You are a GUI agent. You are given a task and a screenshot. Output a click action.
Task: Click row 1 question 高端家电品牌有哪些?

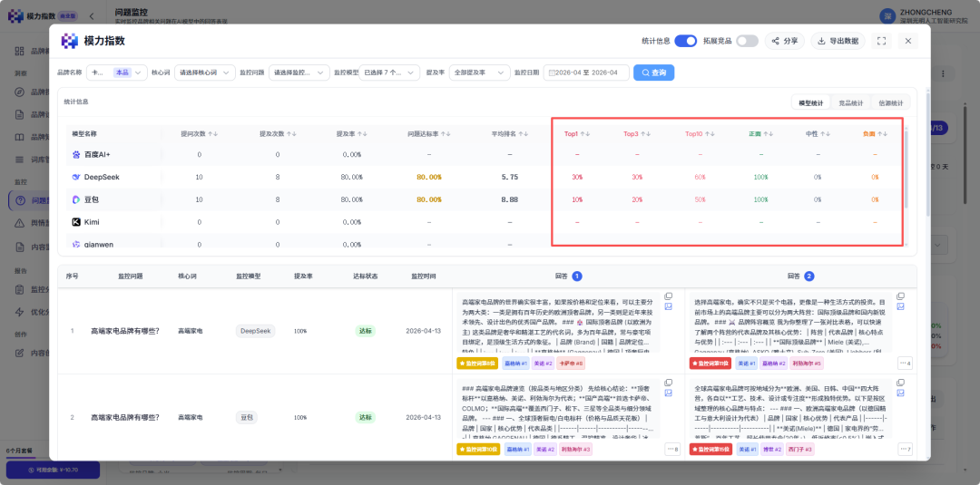click(x=125, y=331)
